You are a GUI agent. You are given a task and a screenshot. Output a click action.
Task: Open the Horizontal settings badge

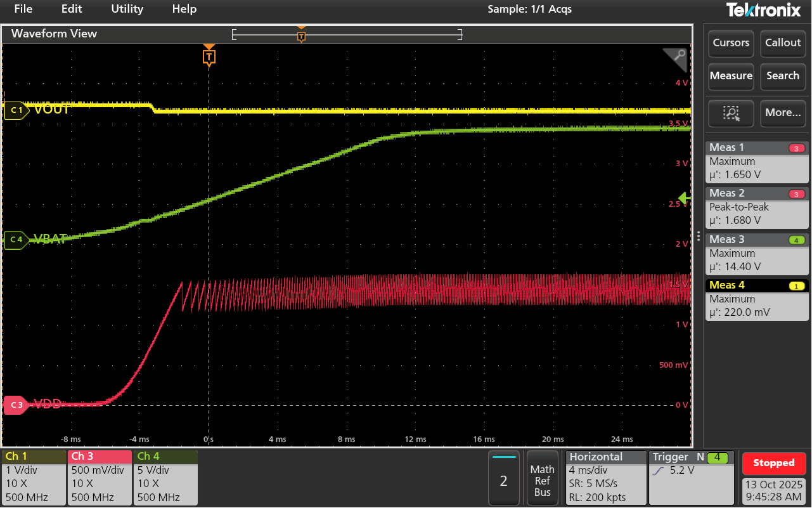606,478
